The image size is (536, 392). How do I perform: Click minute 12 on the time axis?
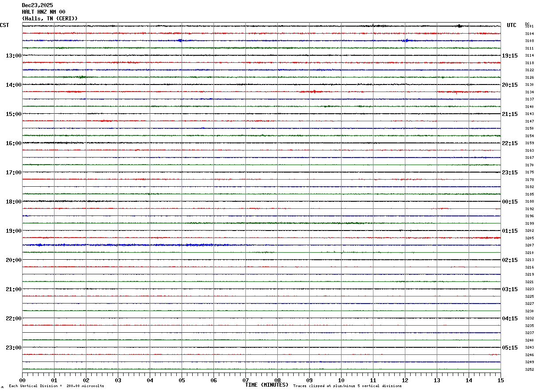click(405, 380)
